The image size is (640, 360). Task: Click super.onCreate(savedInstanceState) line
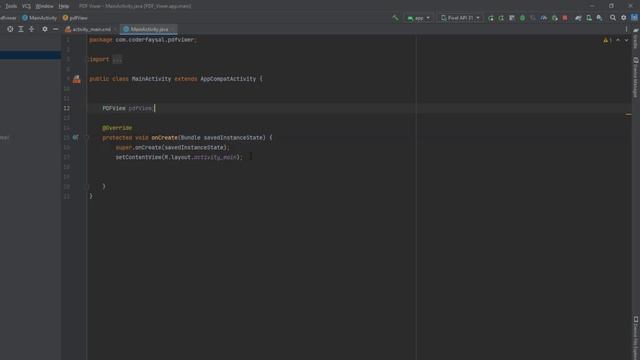click(173, 147)
